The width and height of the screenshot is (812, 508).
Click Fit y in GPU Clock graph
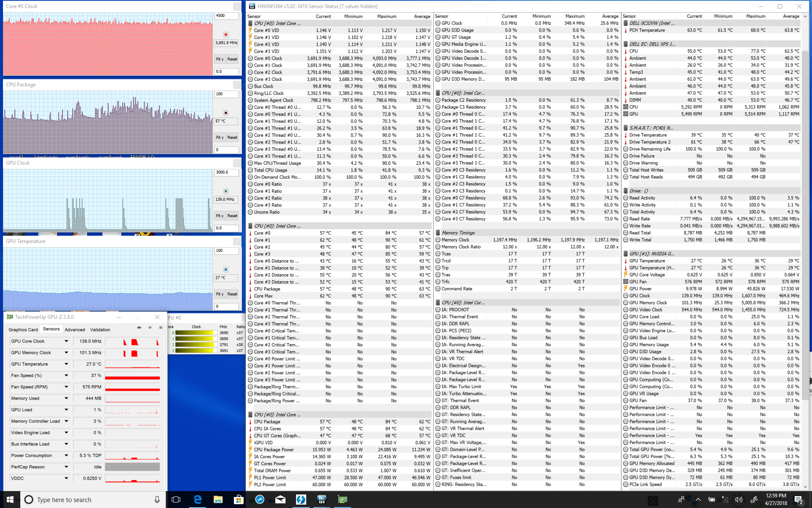[219, 216]
